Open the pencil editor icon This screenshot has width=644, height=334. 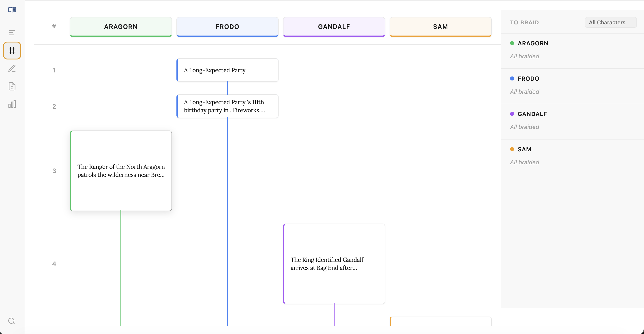click(x=12, y=68)
